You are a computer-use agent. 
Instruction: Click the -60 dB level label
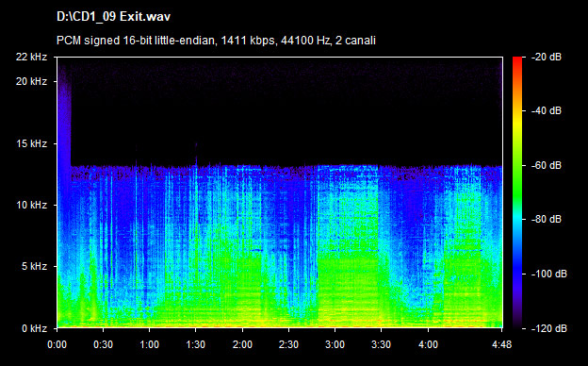tap(547, 165)
